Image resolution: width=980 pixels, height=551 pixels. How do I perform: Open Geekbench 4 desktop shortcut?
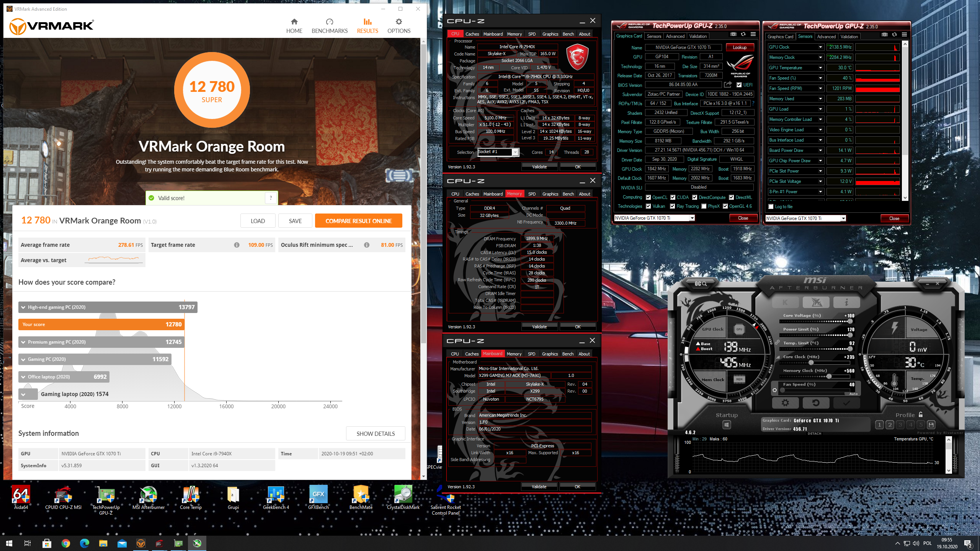pos(276,497)
